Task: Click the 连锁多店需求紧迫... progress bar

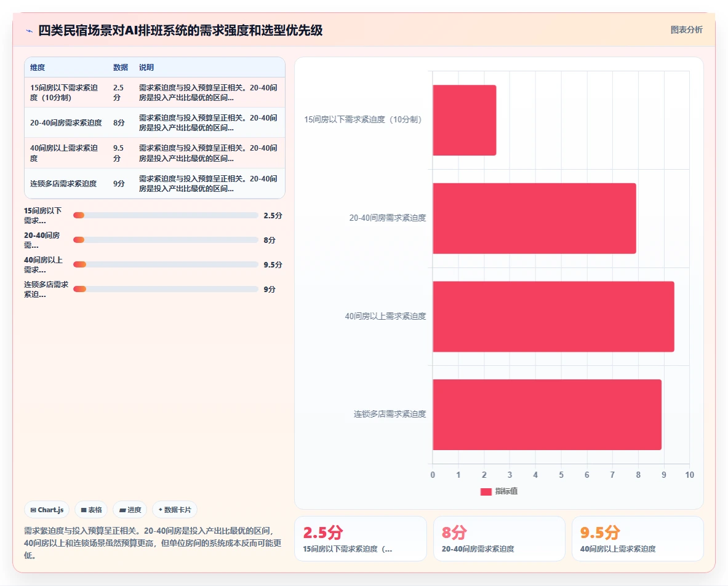Action: [166, 289]
